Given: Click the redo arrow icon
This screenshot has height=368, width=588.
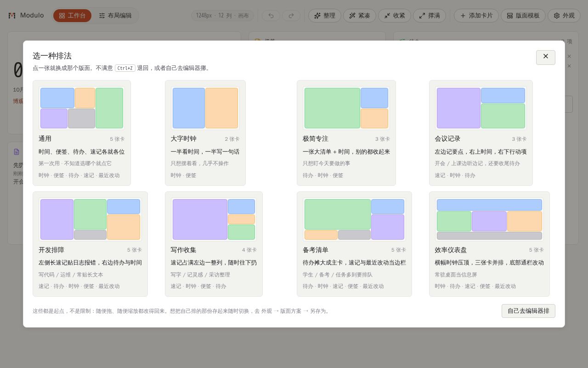Looking at the screenshot, I should (291, 16).
